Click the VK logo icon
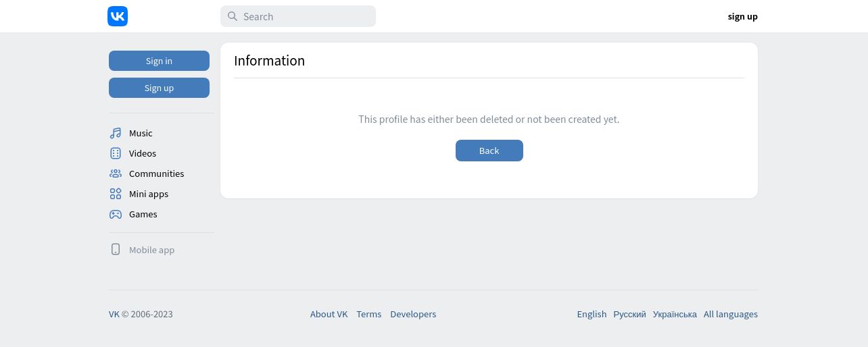 [x=118, y=16]
